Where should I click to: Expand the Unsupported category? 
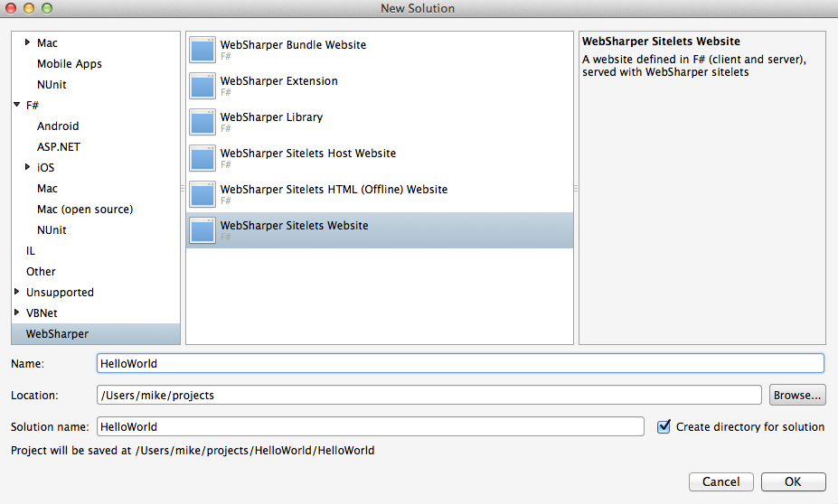tap(16, 292)
